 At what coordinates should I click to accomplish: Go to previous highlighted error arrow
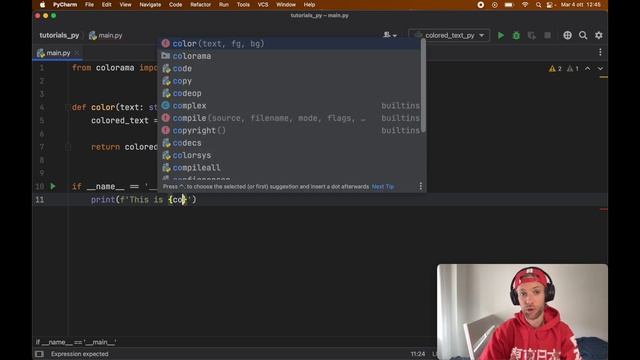(x=587, y=69)
